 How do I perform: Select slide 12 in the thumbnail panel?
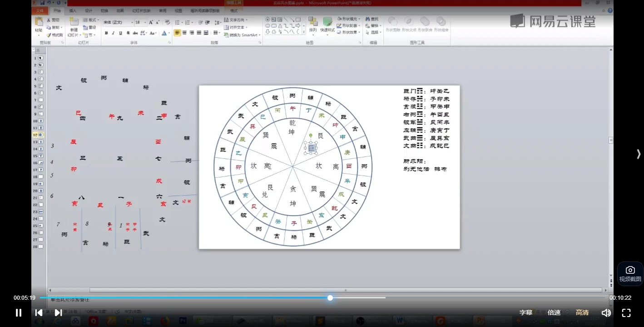coord(39,135)
